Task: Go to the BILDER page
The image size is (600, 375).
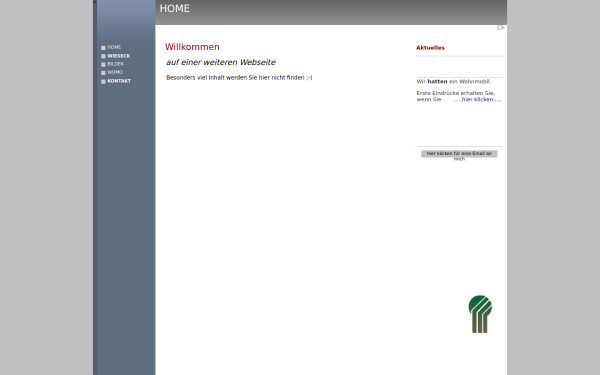Action: [x=115, y=64]
